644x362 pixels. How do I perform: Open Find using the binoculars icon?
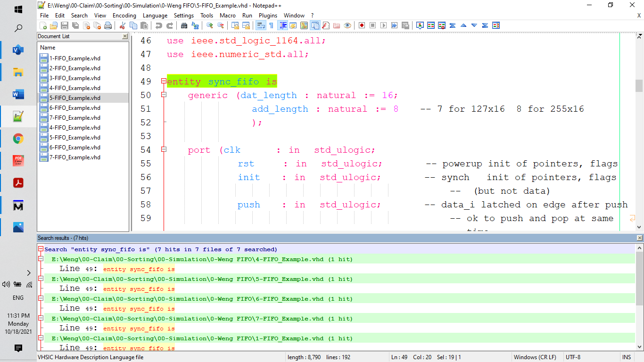pyautogui.click(x=184, y=25)
